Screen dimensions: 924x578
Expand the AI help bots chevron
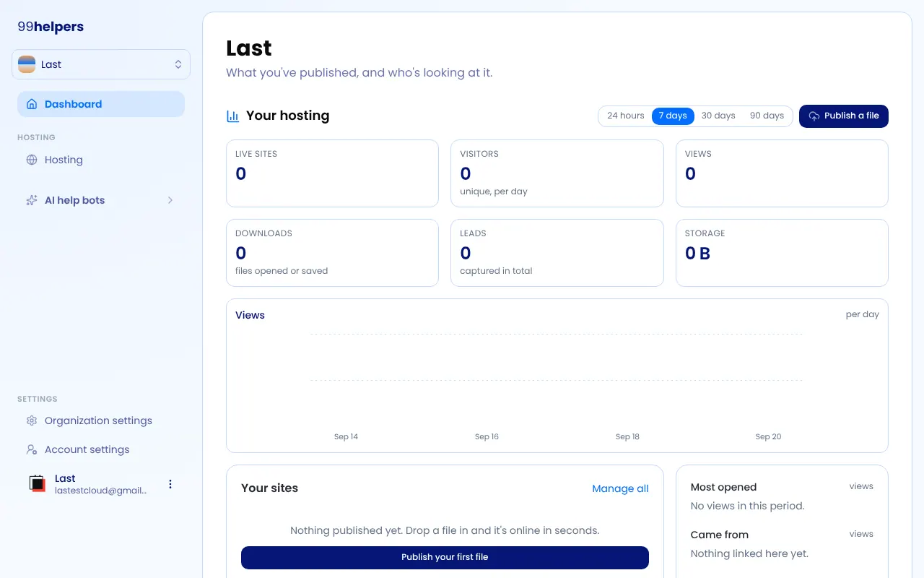click(170, 200)
